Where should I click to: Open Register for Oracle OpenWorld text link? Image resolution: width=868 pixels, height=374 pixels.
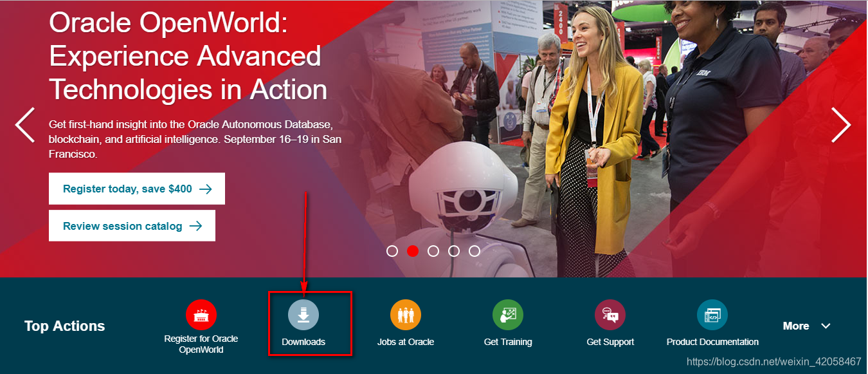click(201, 344)
